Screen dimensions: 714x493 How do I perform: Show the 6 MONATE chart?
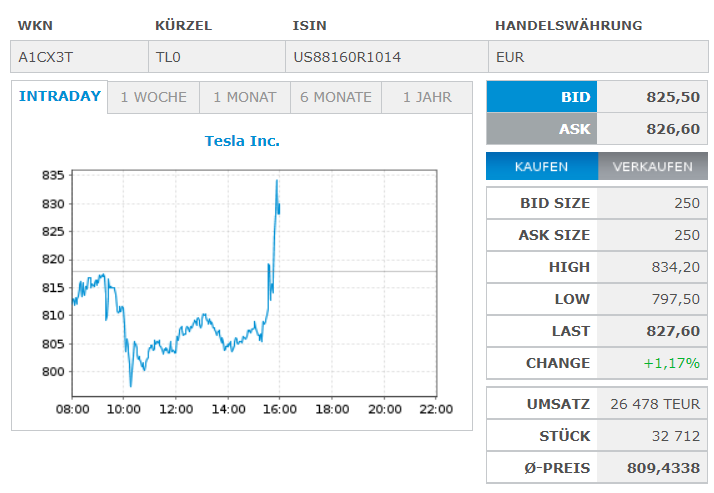[x=336, y=98]
